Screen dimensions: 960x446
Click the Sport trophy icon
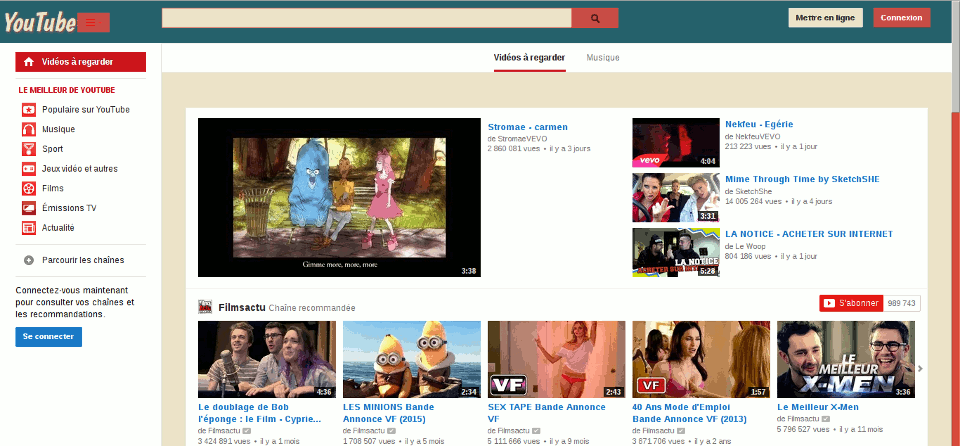point(29,149)
